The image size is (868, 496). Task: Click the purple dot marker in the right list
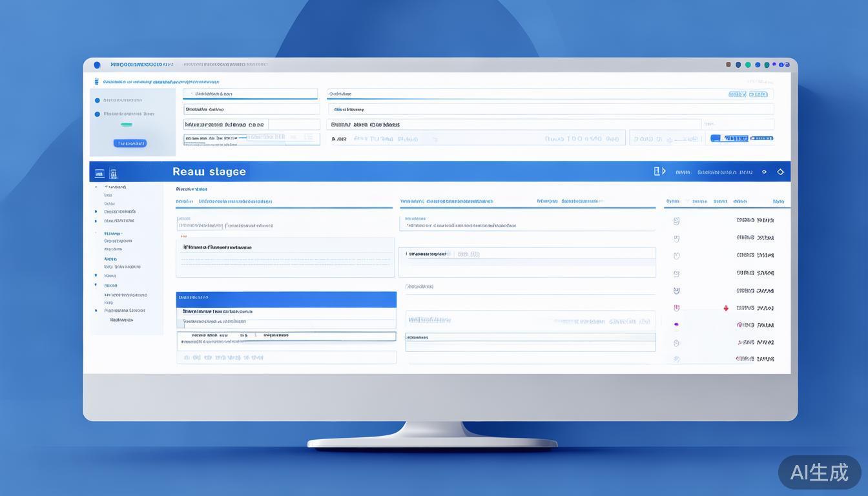click(676, 325)
